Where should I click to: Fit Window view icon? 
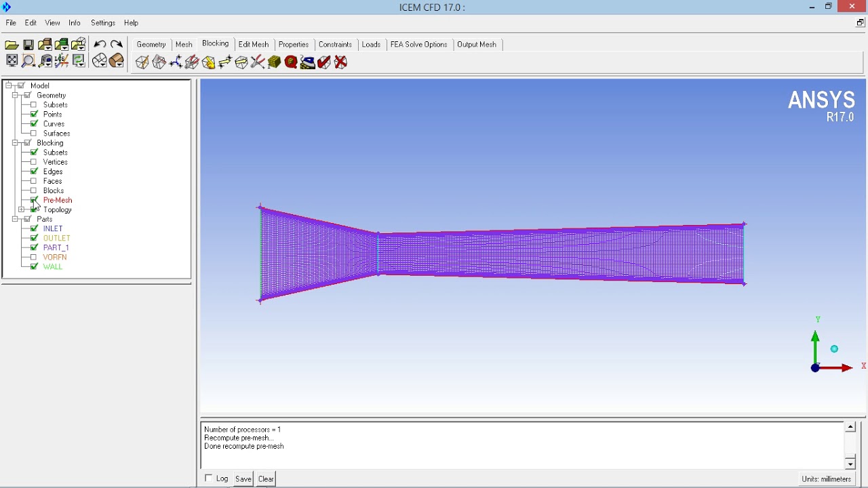tap(12, 61)
